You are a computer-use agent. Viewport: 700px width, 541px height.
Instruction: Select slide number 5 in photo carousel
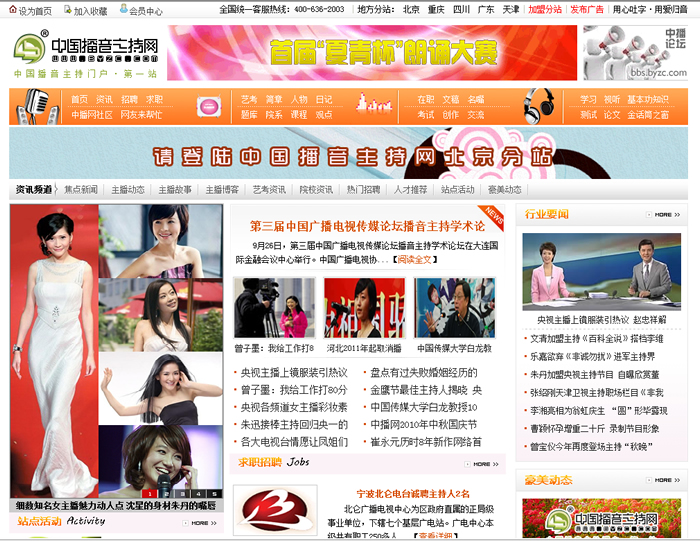(214, 494)
